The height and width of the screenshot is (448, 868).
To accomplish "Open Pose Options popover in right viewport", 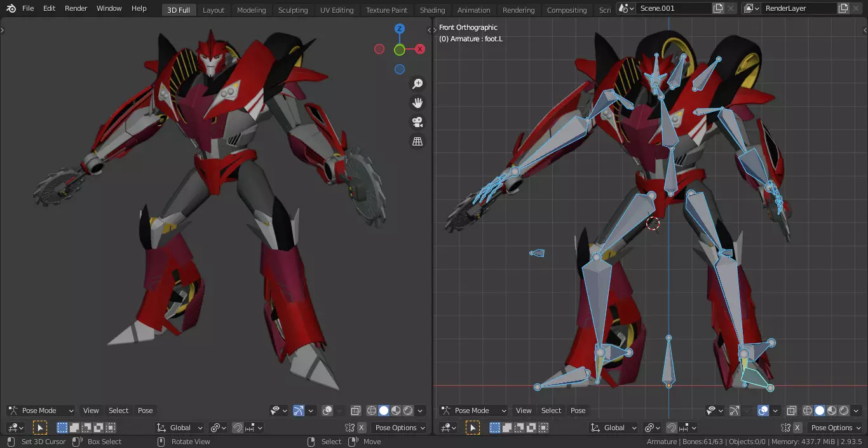I will (836, 428).
